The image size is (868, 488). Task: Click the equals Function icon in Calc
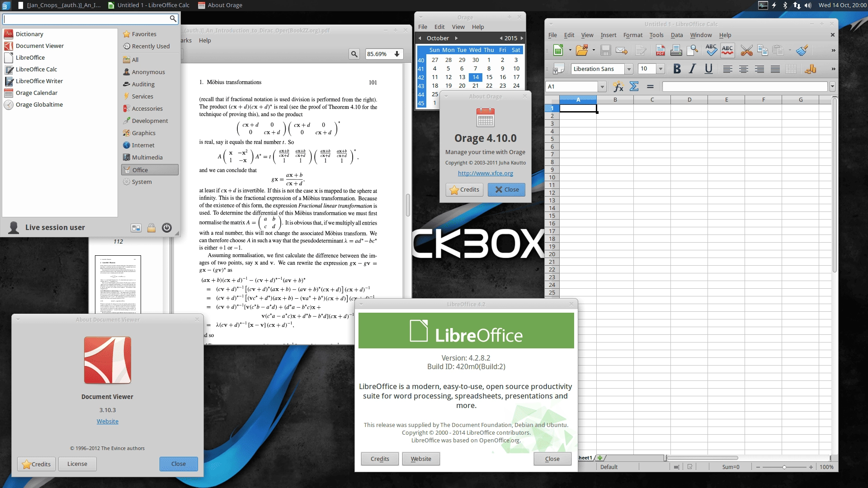tap(650, 87)
